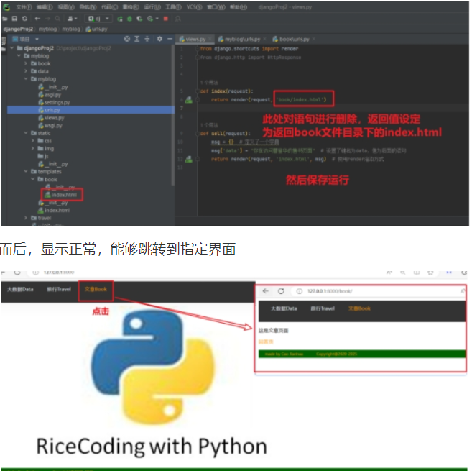Image resolution: width=472 pixels, height=476 pixels.
Task: Click the Synchronize/reload toolbar icon
Action: (24, 19)
